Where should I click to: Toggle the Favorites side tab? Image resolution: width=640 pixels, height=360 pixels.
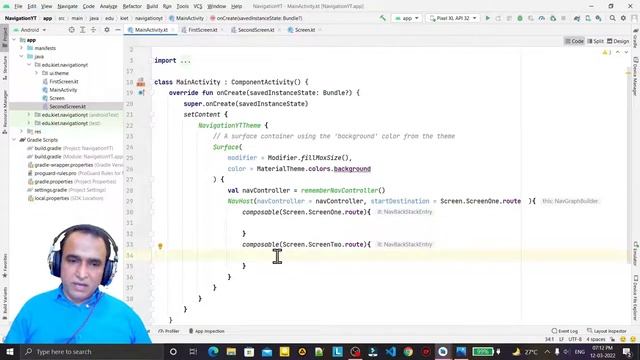tap(4, 266)
